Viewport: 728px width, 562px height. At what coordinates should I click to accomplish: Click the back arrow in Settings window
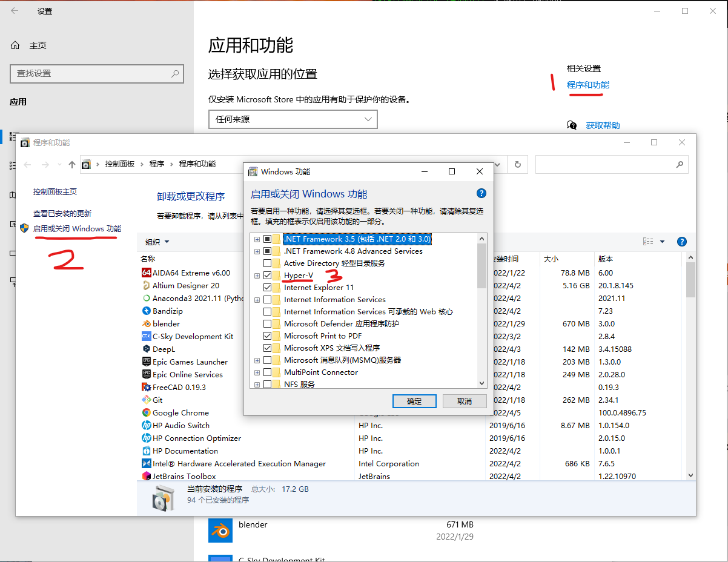coord(15,11)
